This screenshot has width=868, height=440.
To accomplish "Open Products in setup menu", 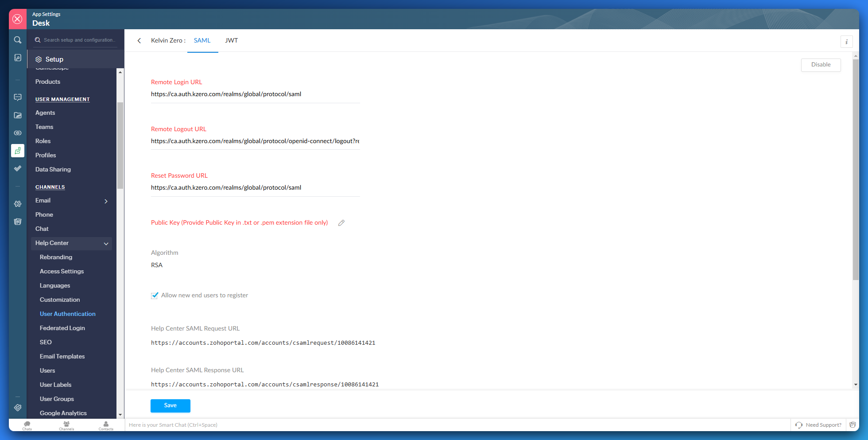I will click(x=48, y=82).
